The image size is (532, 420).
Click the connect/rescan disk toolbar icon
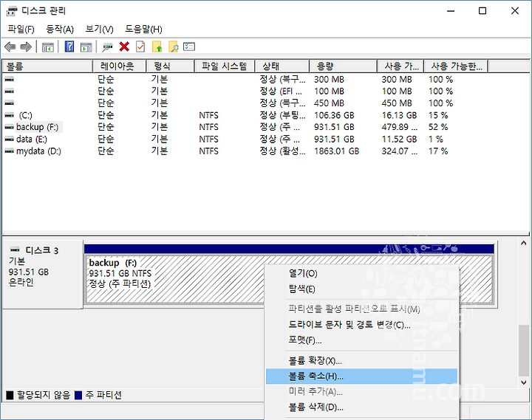pyautogui.click(x=108, y=47)
